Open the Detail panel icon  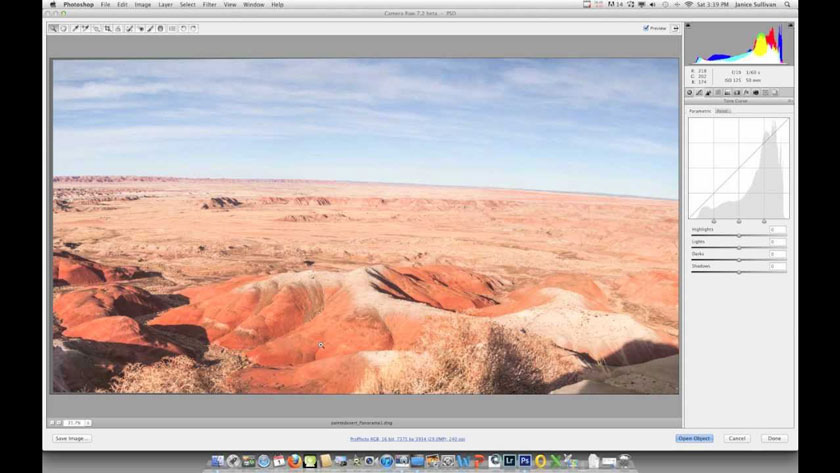coord(708,93)
